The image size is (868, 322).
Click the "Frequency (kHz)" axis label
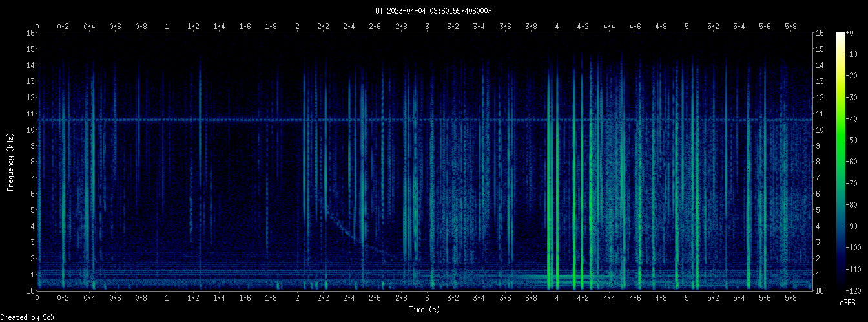tap(10, 162)
